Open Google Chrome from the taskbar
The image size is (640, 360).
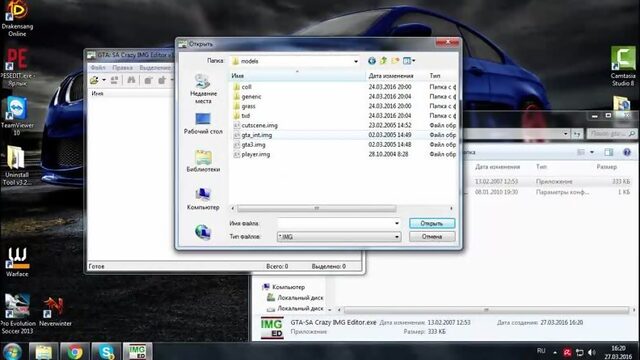click(x=75, y=351)
